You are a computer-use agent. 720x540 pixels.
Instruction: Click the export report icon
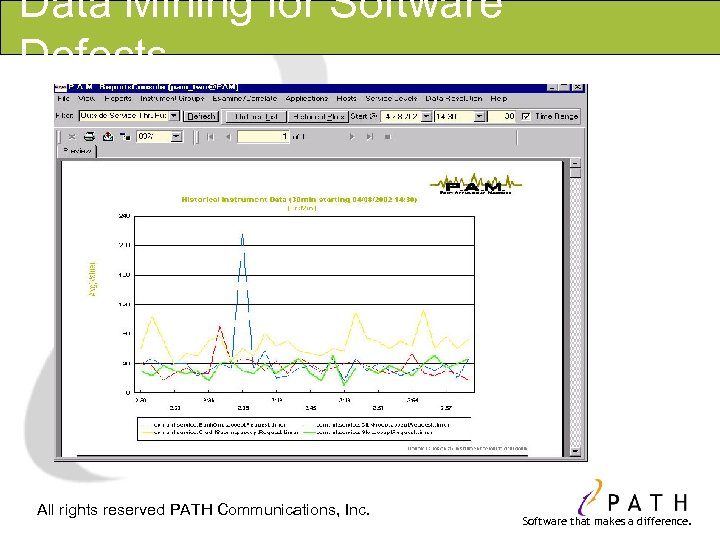(x=108, y=136)
